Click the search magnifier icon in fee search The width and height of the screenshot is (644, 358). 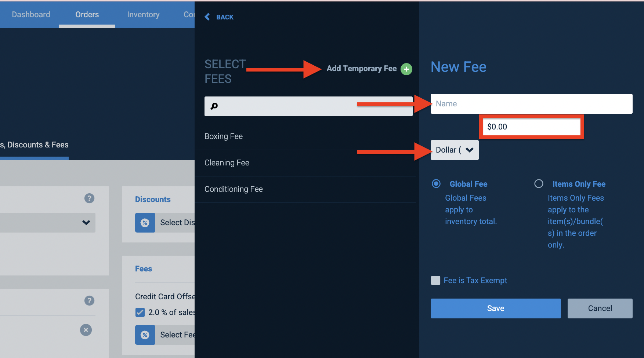pyautogui.click(x=214, y=106)
